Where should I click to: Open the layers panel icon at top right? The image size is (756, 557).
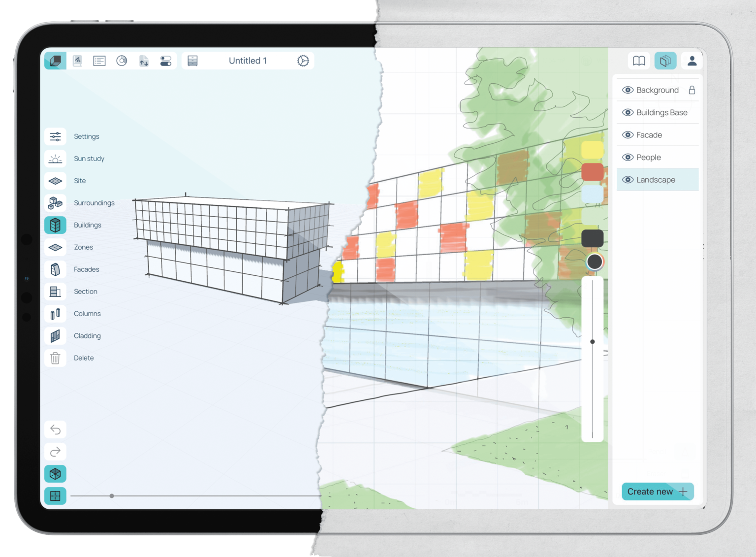pos(665,61)
